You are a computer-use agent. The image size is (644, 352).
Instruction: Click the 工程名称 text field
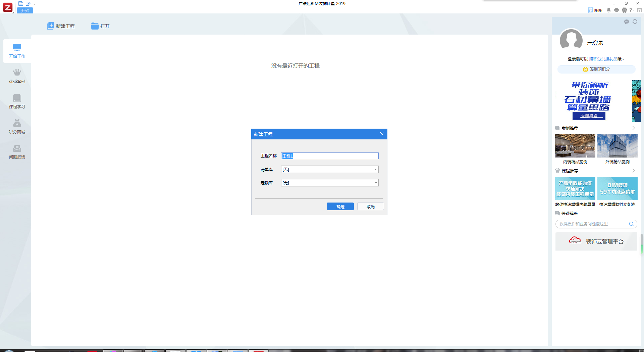(330, 156)
